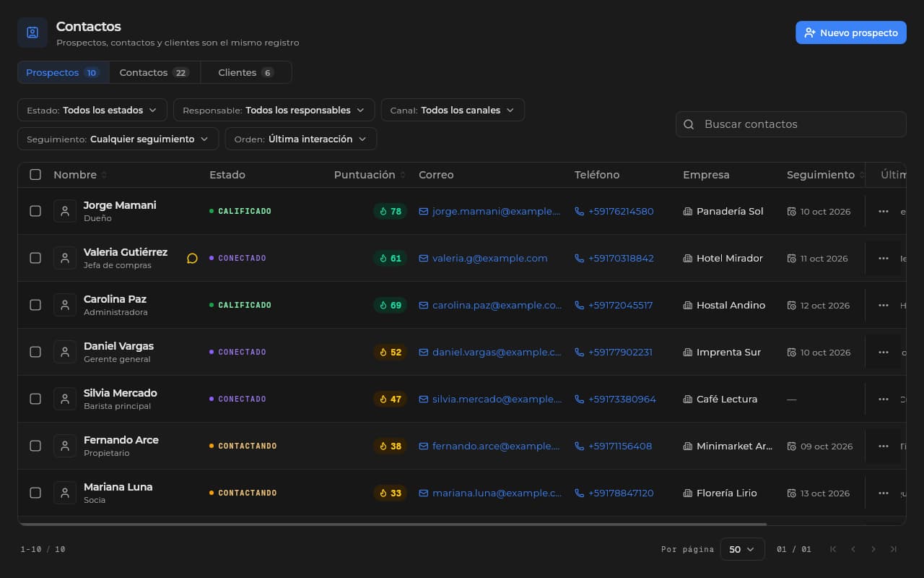
Task: Call phone number +59176214580
Action: point(614,211)
